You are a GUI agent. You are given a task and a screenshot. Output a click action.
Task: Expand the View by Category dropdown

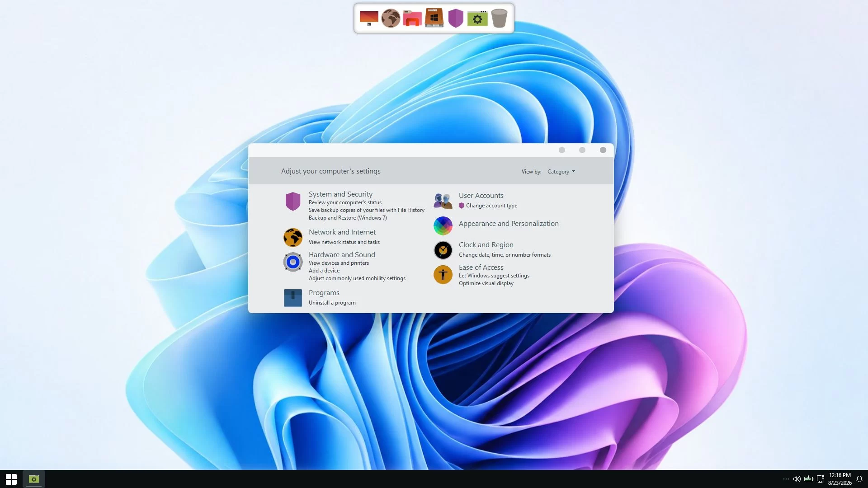point(561,172)
